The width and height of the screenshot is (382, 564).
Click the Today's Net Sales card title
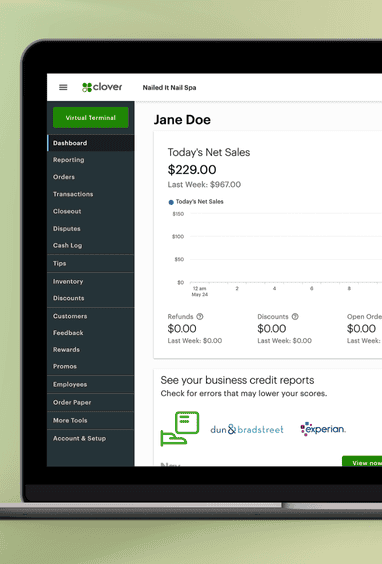pyautogui.click(x=209, y=152)
